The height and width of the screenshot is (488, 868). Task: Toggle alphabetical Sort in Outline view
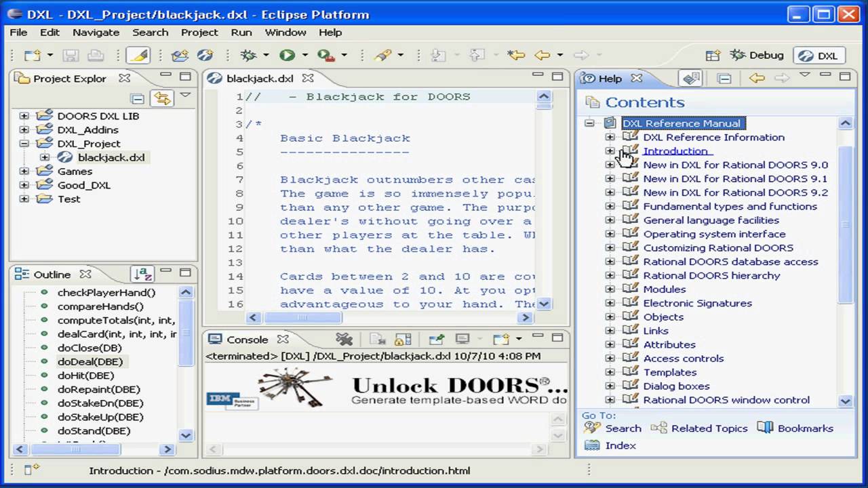point(142,274)
